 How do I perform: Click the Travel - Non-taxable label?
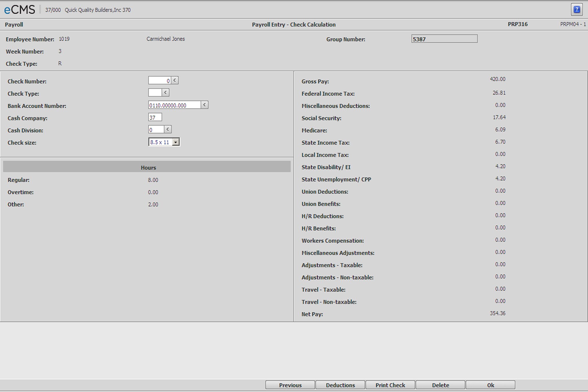coord(329,302)
